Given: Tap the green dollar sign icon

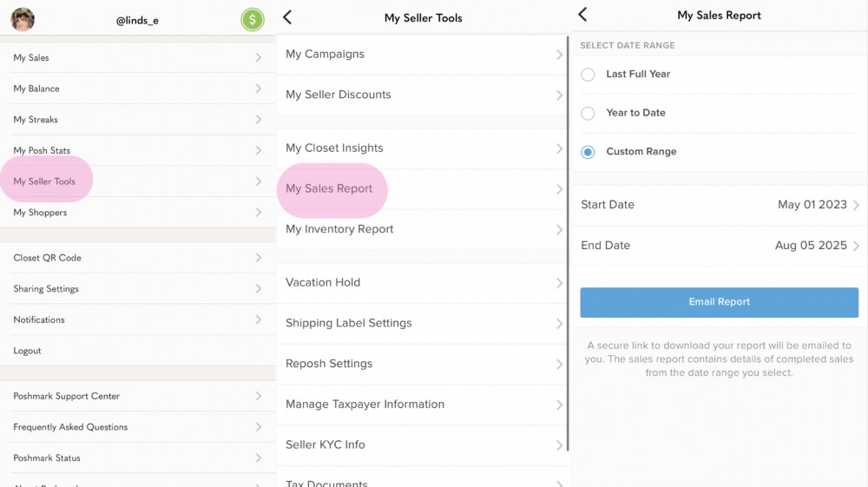Looking at the screenshot, I should (x=253, y=20).
